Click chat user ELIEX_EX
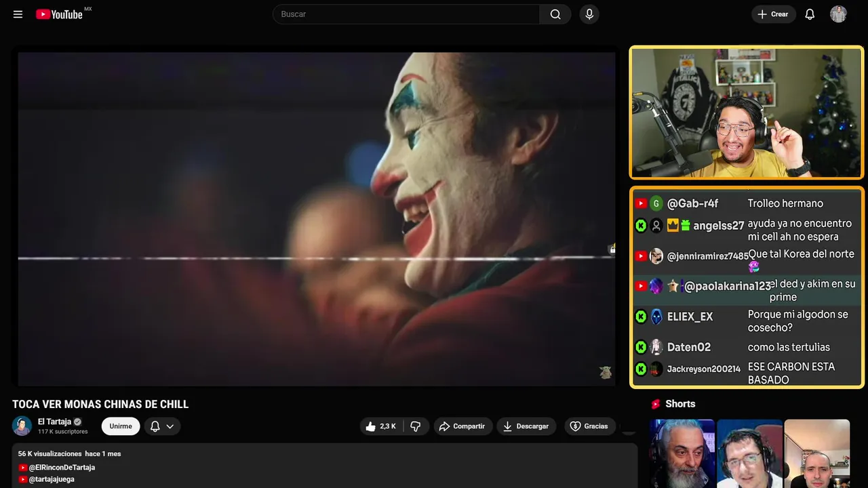868x488 pixels. click(690, 317)
